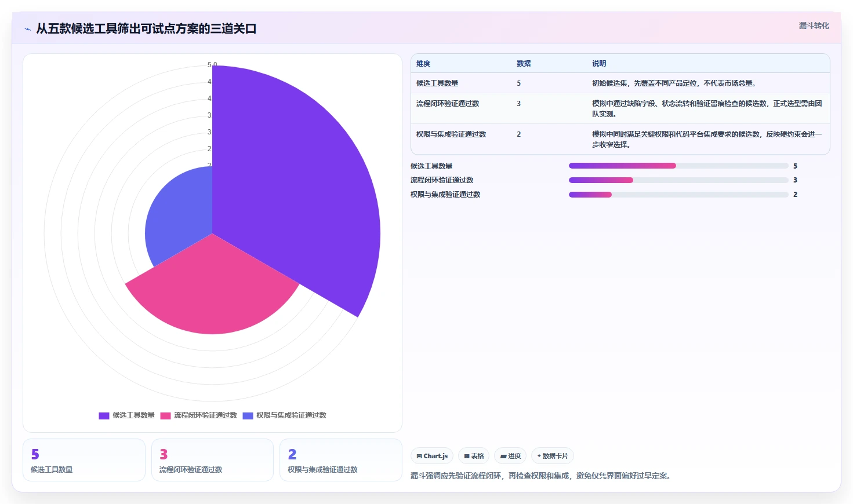Click the Chart.js tag
This screenshot has width=853, height=504.
coord(432,456)
